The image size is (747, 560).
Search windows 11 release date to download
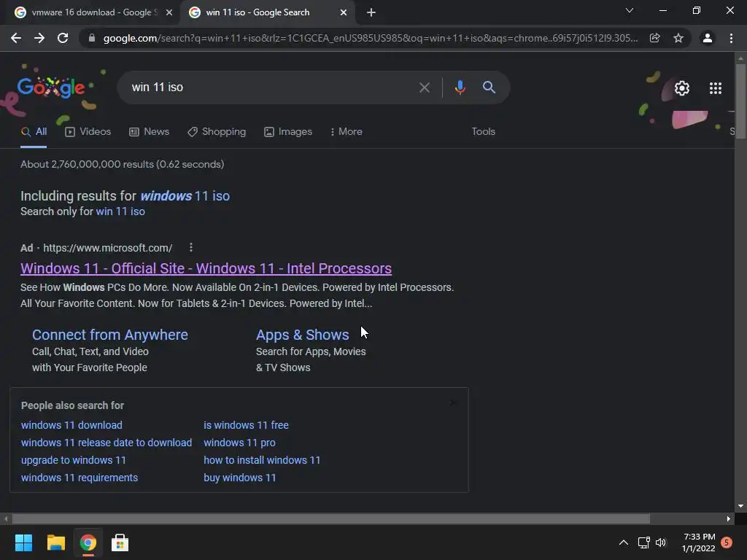tap(107, 443)
